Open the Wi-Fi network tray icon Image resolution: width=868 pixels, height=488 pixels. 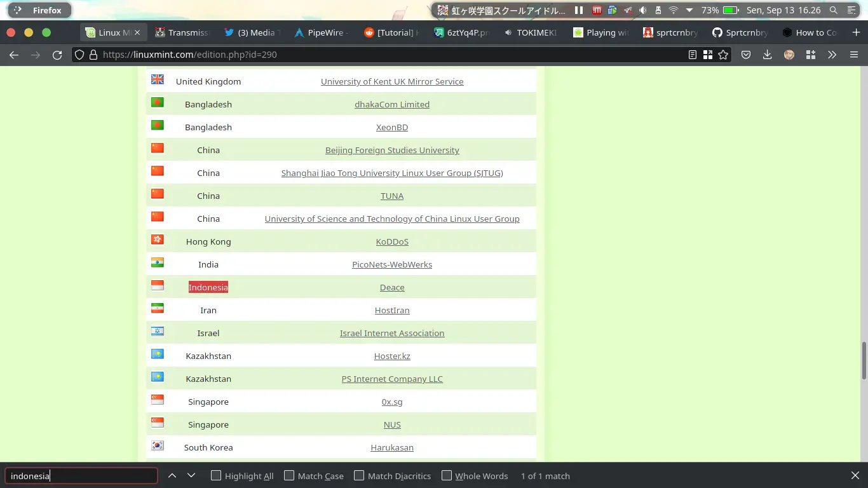[x=674, y=10]
